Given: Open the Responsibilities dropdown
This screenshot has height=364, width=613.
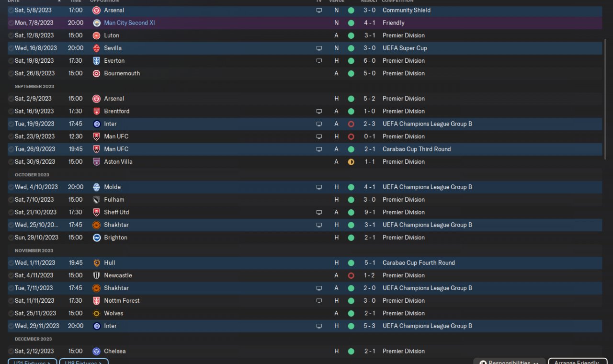Looking at the screenshot, I should tap(509, 362).
